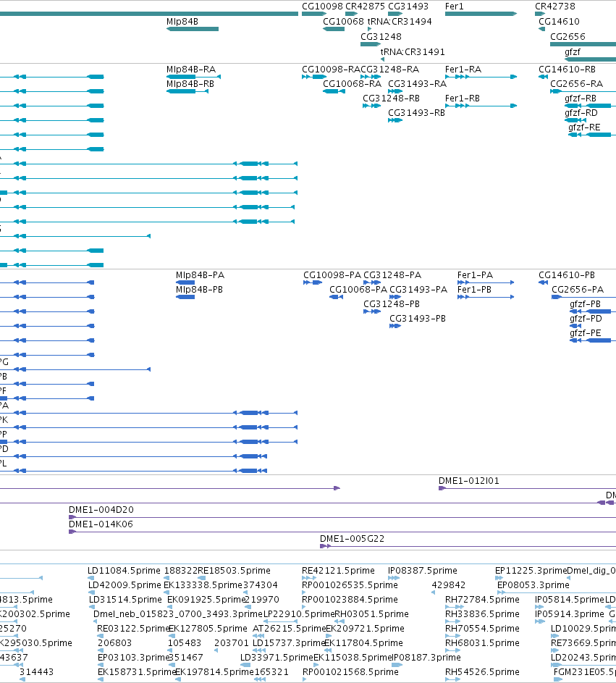Select the gfzf-RD transcript label

tap(581, 113)
